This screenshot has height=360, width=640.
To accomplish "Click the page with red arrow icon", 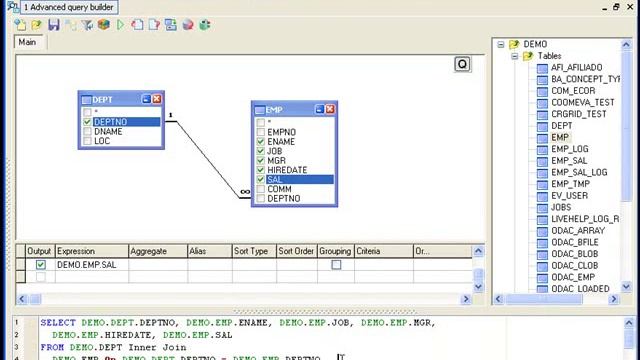I will coord(137,25).
